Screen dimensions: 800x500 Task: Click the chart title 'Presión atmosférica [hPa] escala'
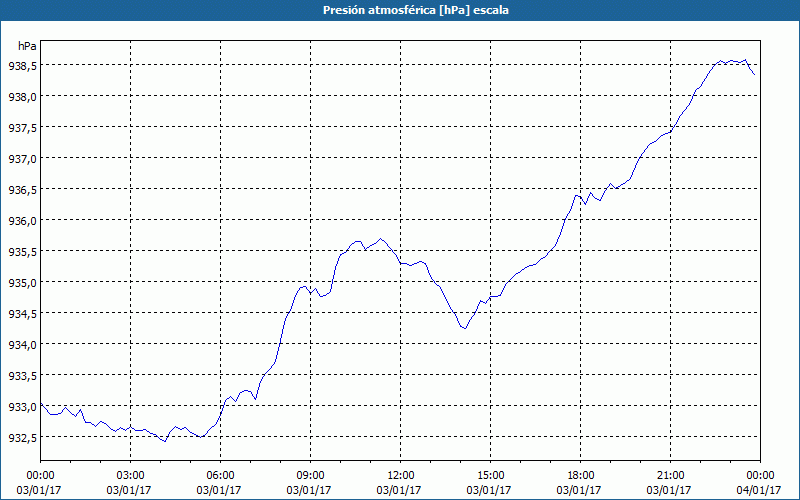pyautogui.click(x=415, y=10)
